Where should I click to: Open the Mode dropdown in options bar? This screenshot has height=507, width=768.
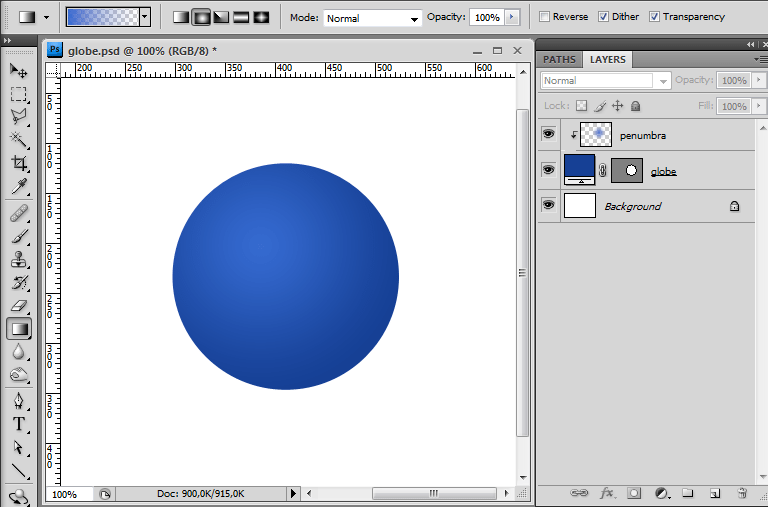pos(373,18)
